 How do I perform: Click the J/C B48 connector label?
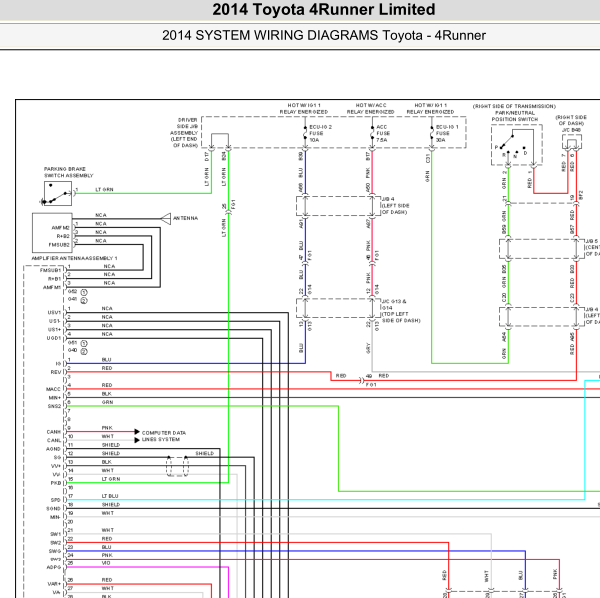[x=571, y=130]
